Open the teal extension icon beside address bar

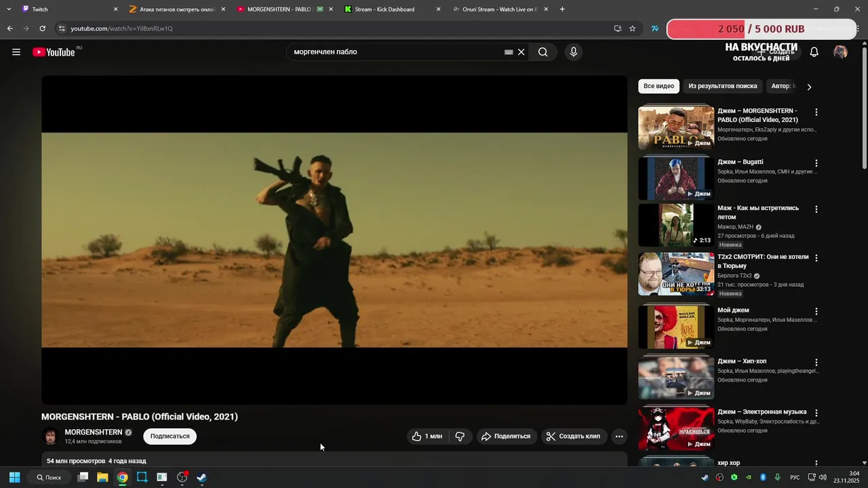pos(655,28)
